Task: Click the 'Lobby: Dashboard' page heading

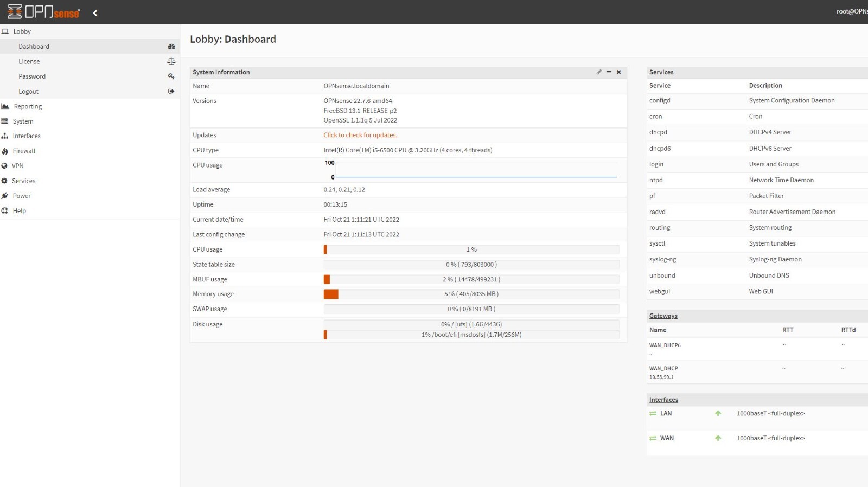Action: coord(233,39)
